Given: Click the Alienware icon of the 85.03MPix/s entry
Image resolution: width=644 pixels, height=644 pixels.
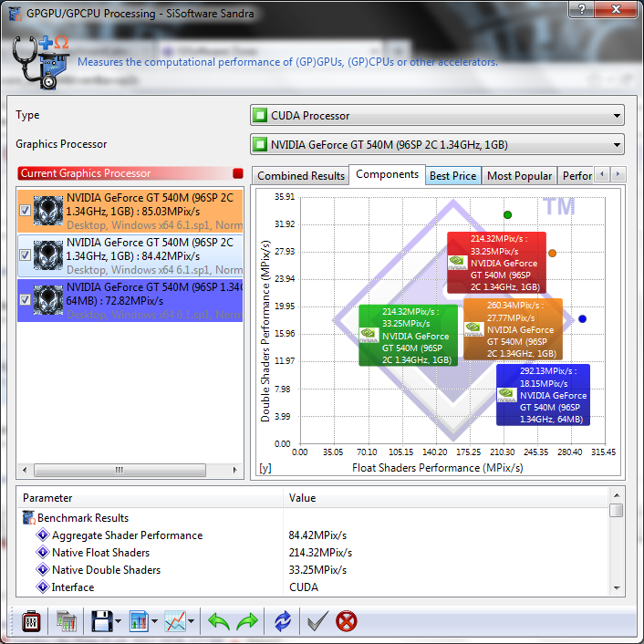Looking at the screenshot, I should click(x=48, y=211).
